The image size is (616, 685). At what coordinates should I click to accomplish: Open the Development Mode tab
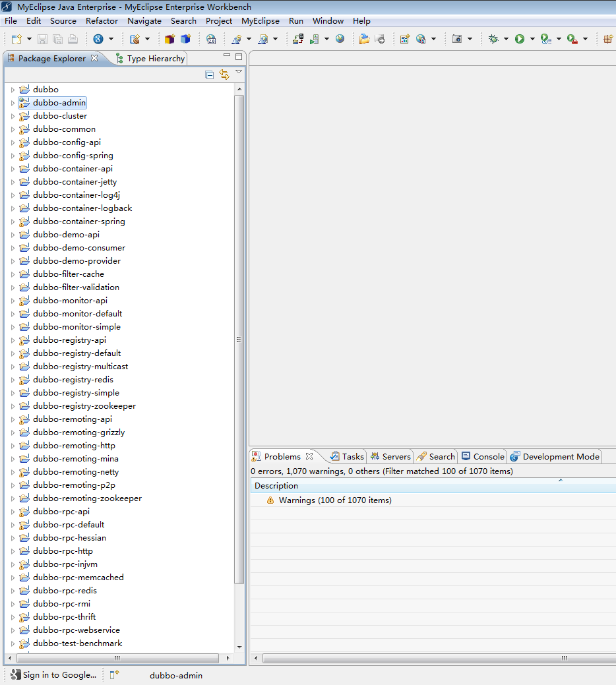pos(555,456)
